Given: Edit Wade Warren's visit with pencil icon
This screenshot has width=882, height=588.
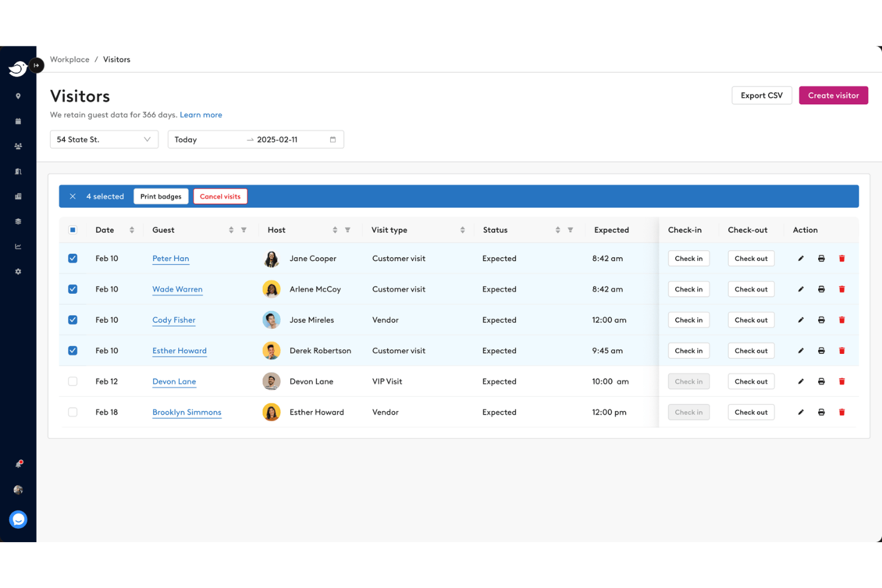Looking at the screenshot, I should tap(801, 289).
